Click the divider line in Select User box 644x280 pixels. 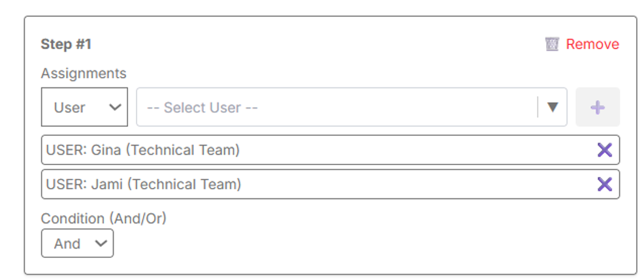538,107
